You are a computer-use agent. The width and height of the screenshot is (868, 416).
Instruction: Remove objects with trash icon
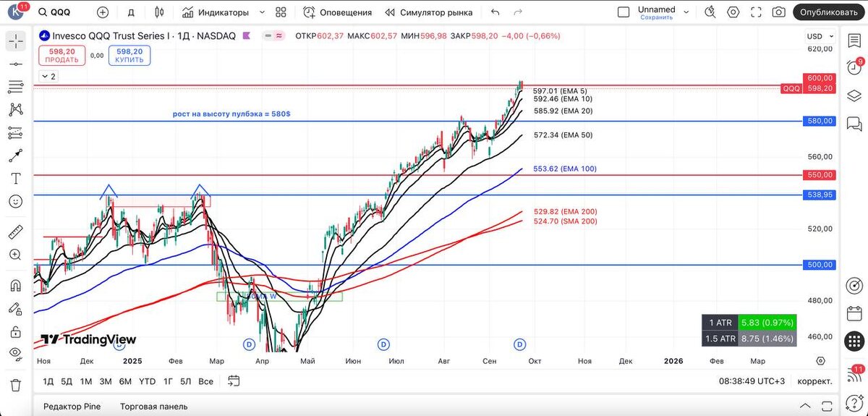point(15,385)
